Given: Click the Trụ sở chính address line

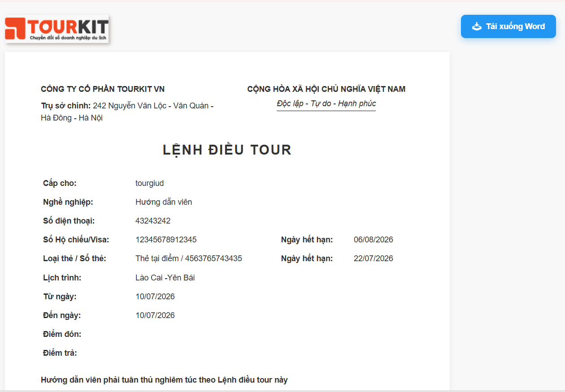Looking at the screenshot, I should point(127,112).
